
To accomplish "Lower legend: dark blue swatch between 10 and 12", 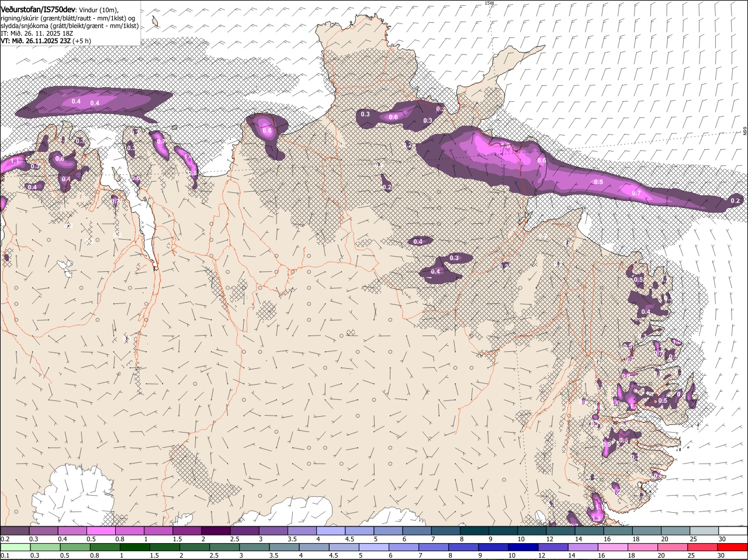I will 524,547.
